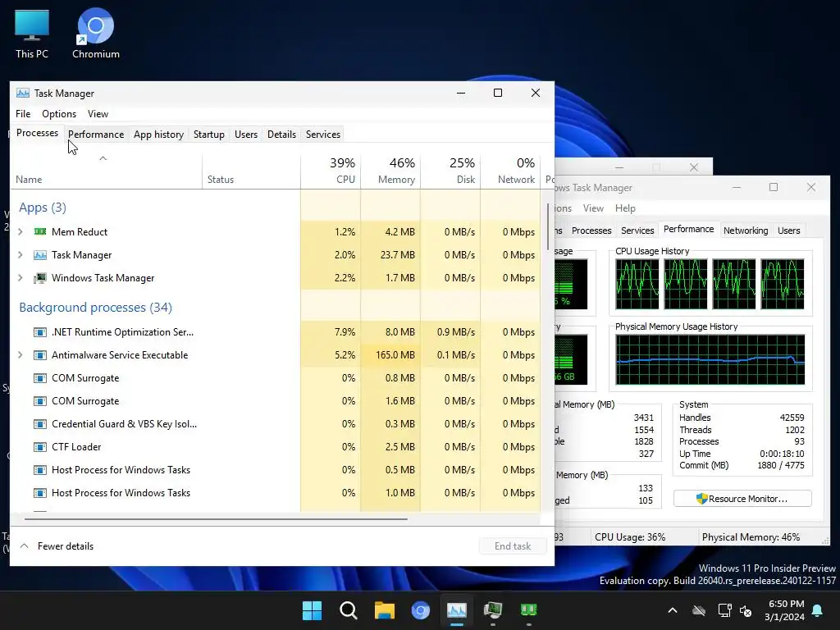This screenshot has height=630, width=840.
Task: Select Networking tab in Windows Task Manager
Action: coord(746,231)
